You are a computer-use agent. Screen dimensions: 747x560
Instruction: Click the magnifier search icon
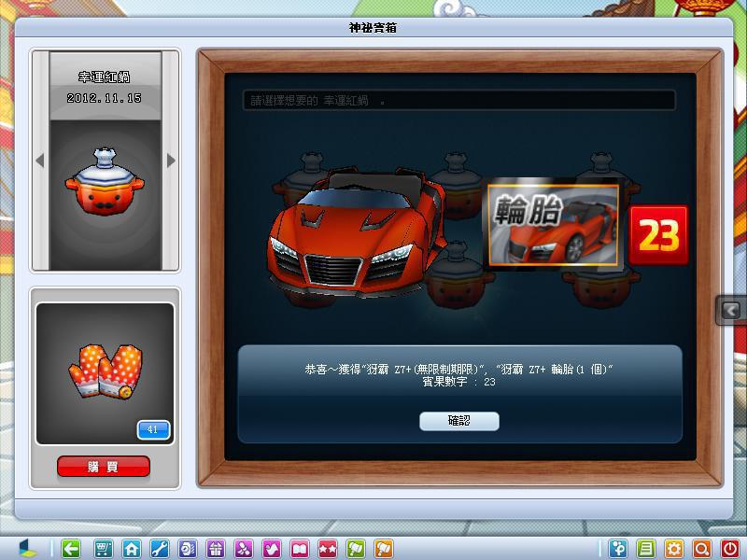click(702, 549)
